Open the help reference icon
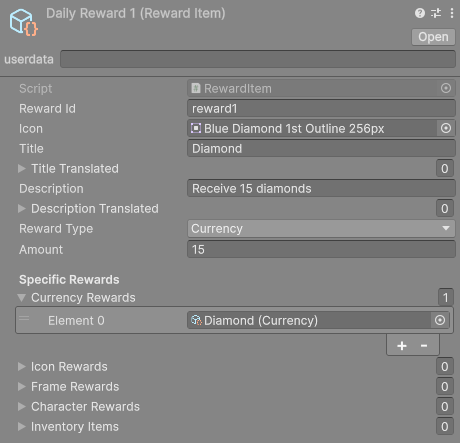This screenshot has width=460, height=443. pos(420,13)
